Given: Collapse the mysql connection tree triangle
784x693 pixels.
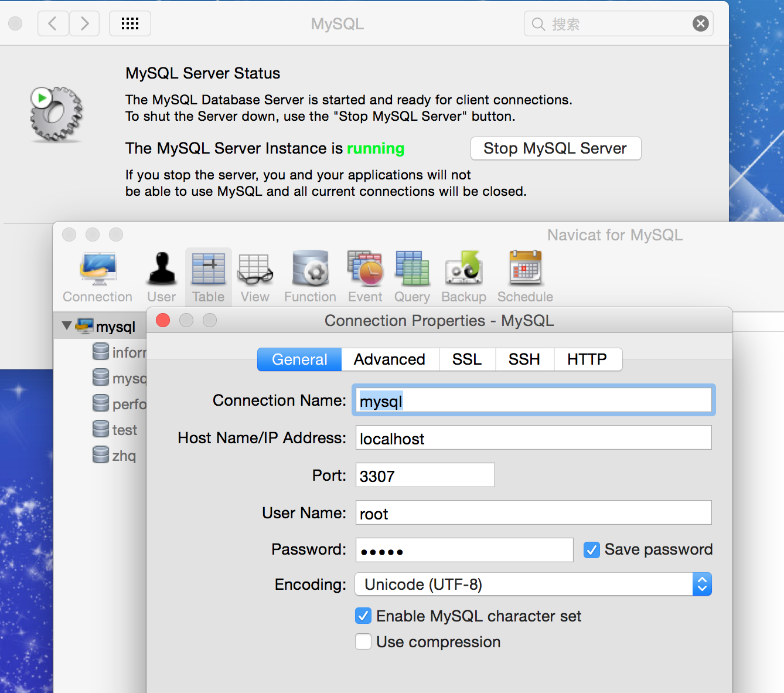Looking at the screenshot, I should click(x=67, y=325).
